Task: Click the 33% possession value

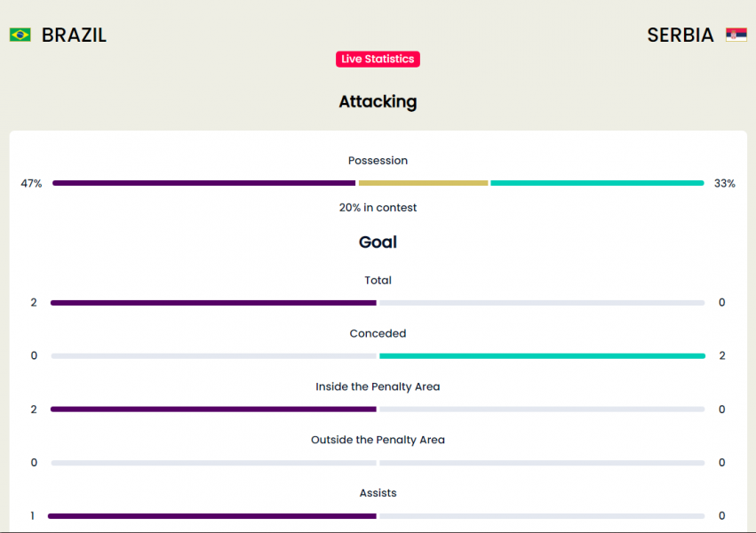Action: (725, 184)
